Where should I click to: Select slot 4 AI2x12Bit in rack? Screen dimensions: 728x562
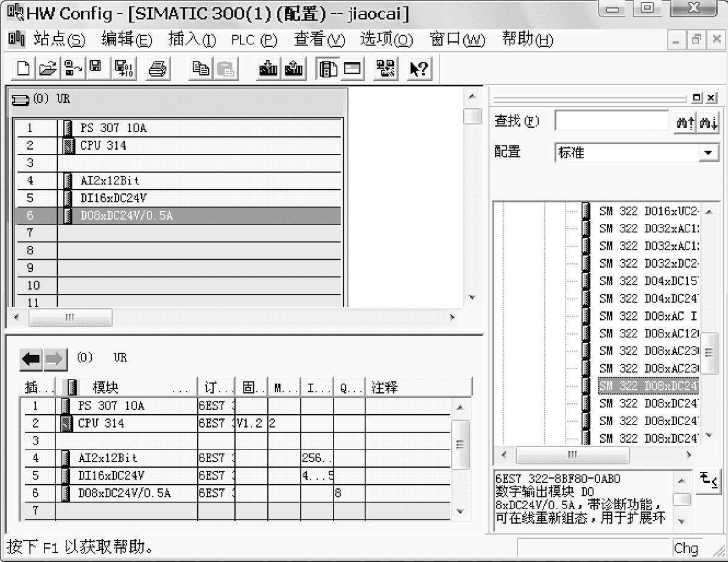(x=178, y=180)
